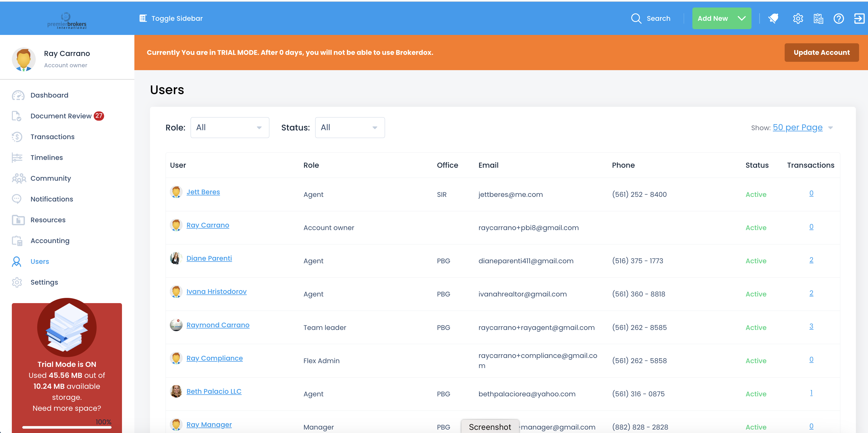Screen dimensions: 868x433
Task: Click the Document Review sidebar icon
Action: (x=16, y=116)
